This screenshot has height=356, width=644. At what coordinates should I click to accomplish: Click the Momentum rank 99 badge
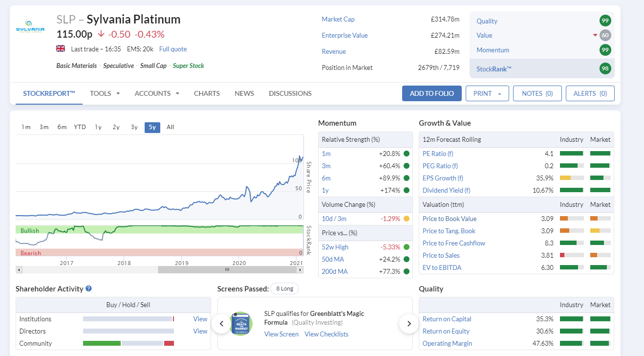click(x=605, y=50)
